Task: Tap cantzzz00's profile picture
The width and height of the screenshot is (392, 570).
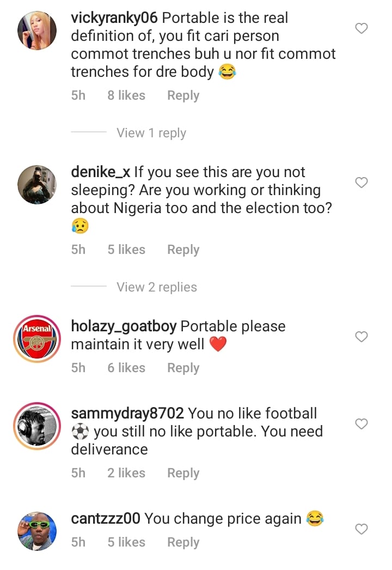Action: [x=37, y=531]
